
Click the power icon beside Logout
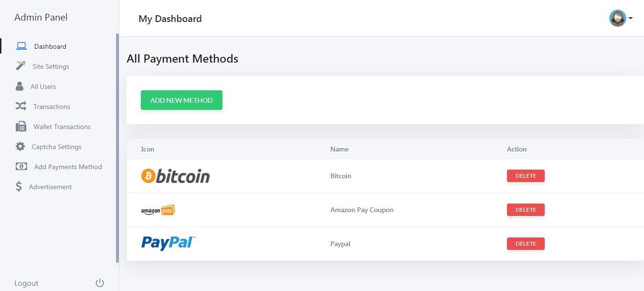100,283
